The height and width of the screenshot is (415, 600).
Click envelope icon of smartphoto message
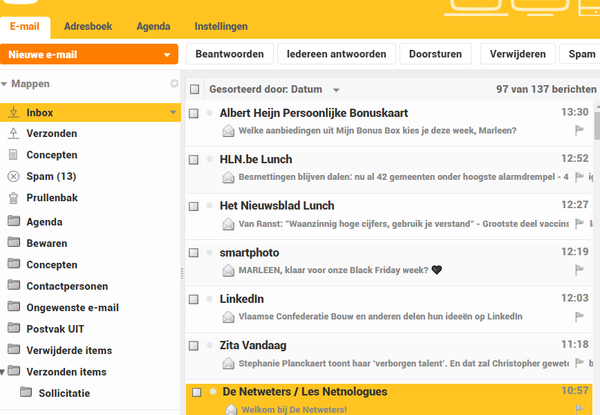228,270
